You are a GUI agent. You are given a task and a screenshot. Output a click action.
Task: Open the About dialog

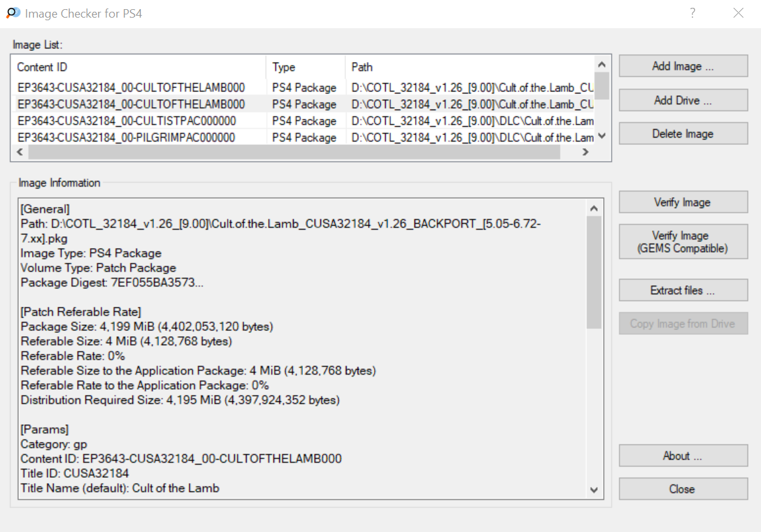point(683,456)
